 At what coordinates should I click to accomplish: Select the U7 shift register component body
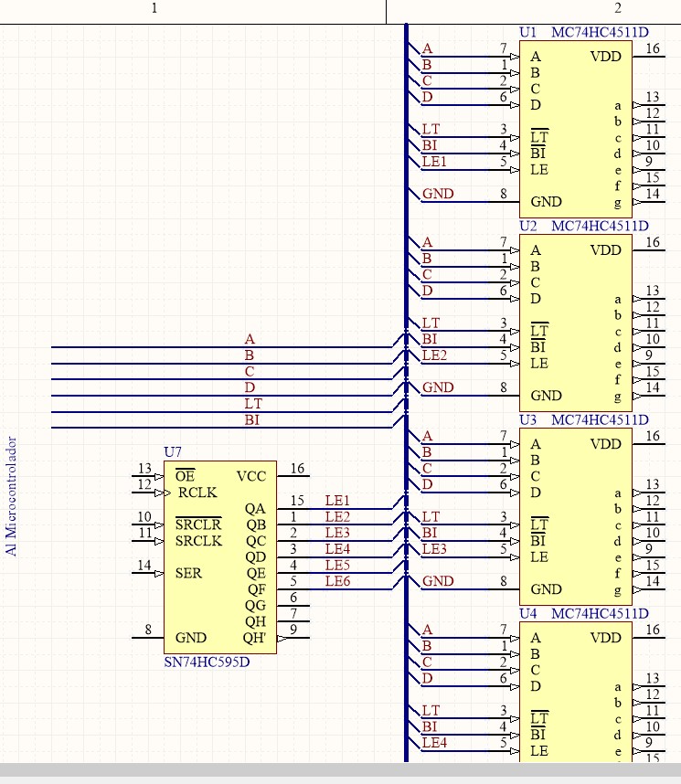tap(220, 557)
